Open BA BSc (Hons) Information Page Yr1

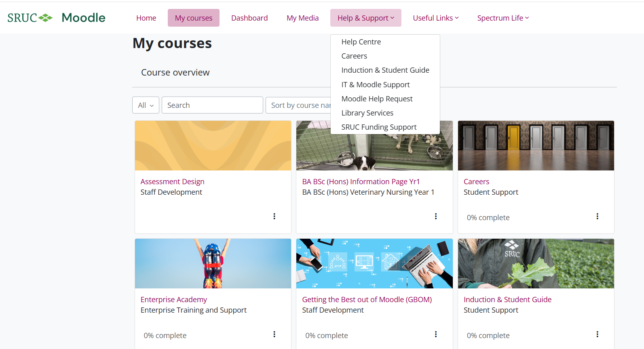point(361,182)
